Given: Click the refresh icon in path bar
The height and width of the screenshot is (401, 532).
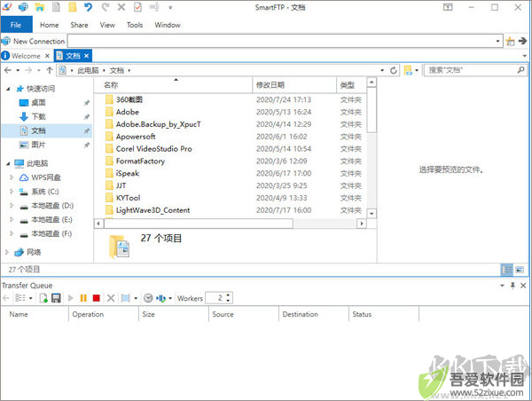Looking at the screenshot, I should [393, 70].
